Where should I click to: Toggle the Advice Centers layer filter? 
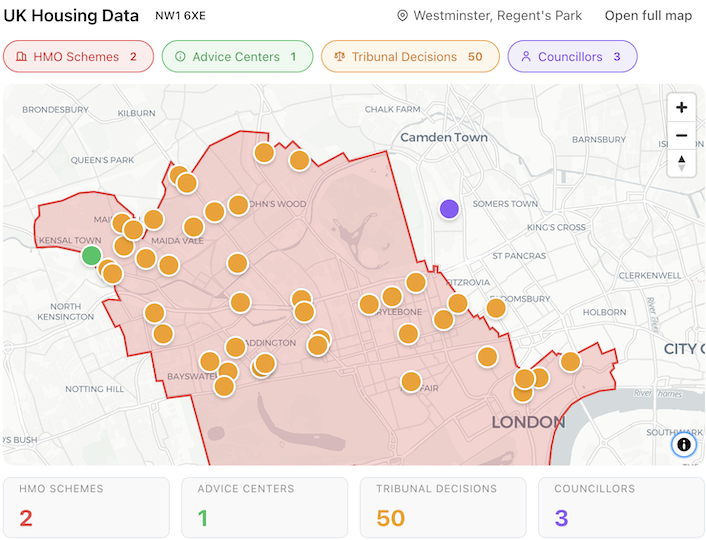point(236,57)
